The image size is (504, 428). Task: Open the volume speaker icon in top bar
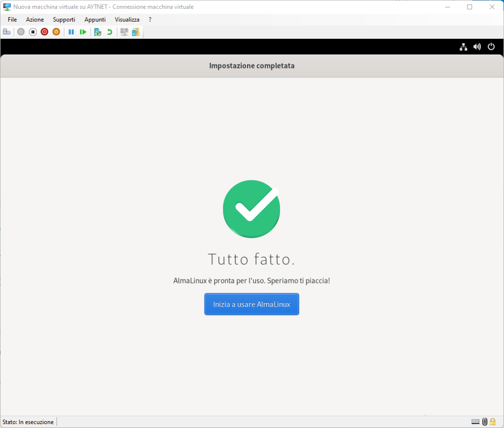[x=477, y=47]
